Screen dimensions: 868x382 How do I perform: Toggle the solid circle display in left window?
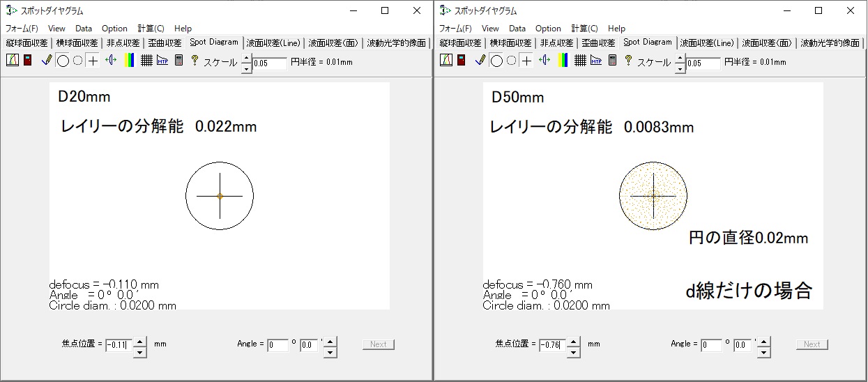pyautogui.click(x=63, y=60)
